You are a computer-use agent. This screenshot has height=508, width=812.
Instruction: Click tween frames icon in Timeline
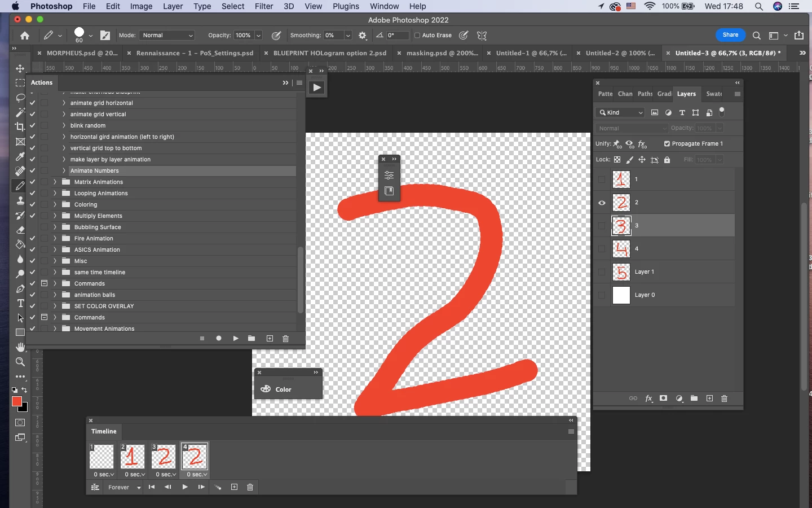(x=218, y=487)
